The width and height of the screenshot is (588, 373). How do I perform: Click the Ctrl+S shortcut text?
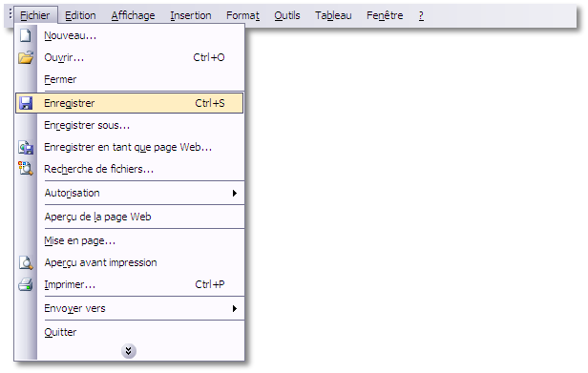pos(210,103)
